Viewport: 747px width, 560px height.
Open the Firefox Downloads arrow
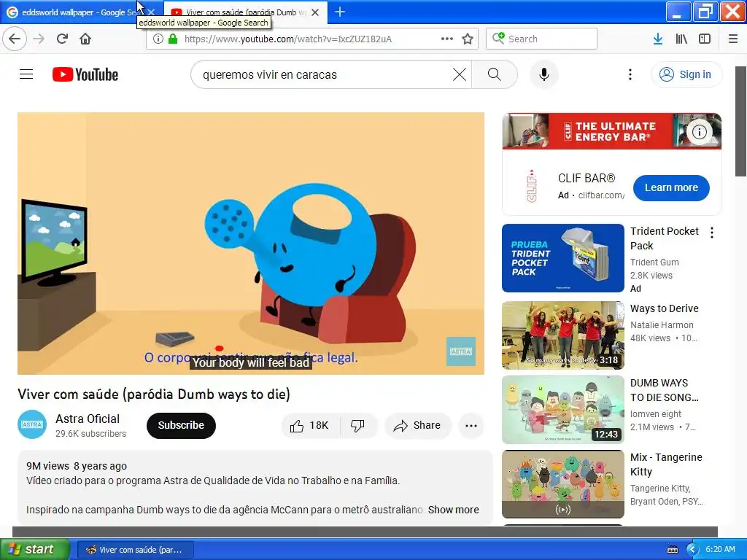(658, 39)
